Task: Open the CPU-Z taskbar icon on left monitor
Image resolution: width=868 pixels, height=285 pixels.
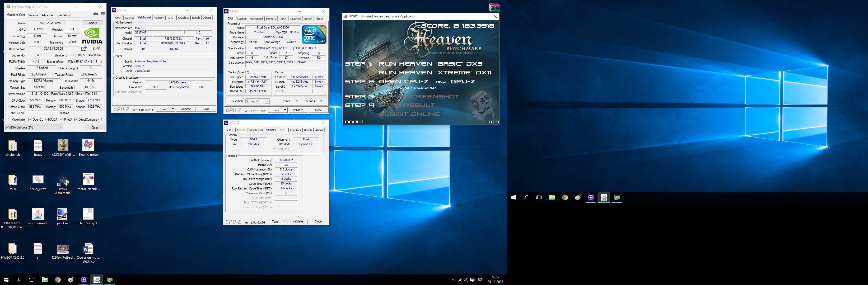Action: click(83, 280)
